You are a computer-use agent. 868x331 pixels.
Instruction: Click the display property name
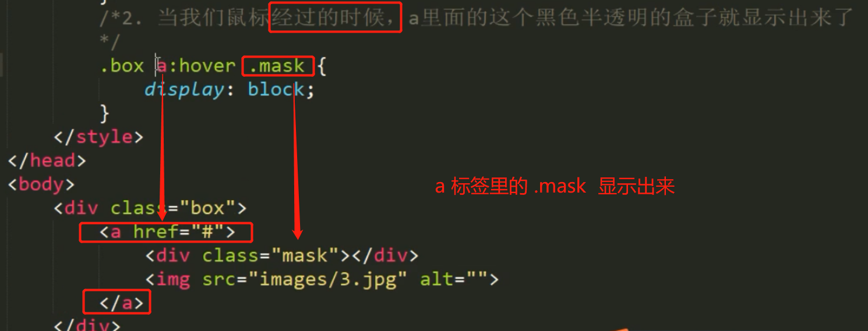pos(184,90)
